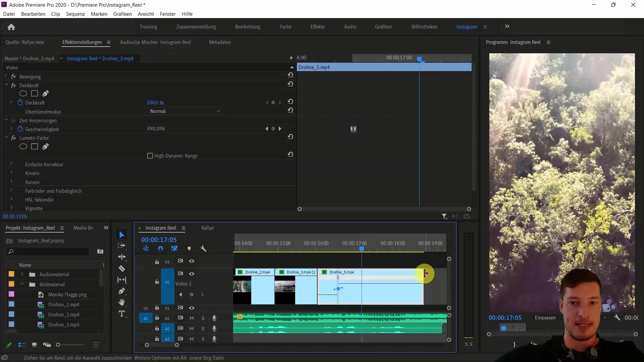The height and width of the screenshot is (362, 644).
Task: Select the Type tool
Action: click(122, 314)
